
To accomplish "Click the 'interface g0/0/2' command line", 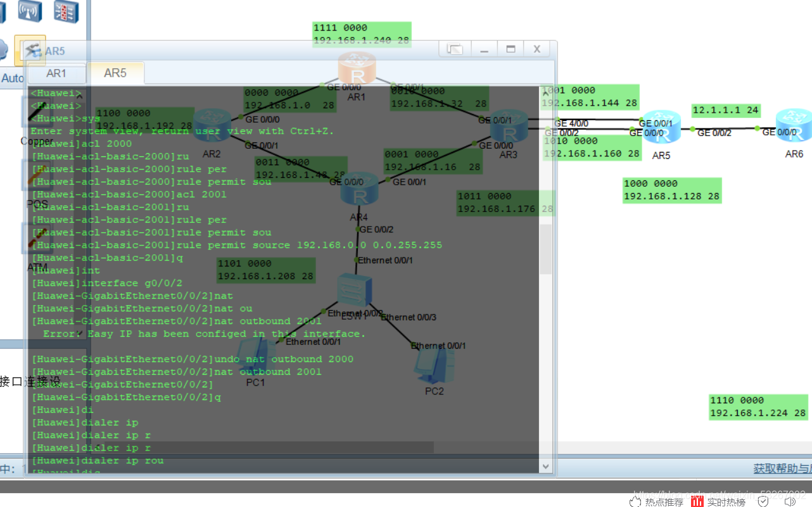I will tap(107, 283).
